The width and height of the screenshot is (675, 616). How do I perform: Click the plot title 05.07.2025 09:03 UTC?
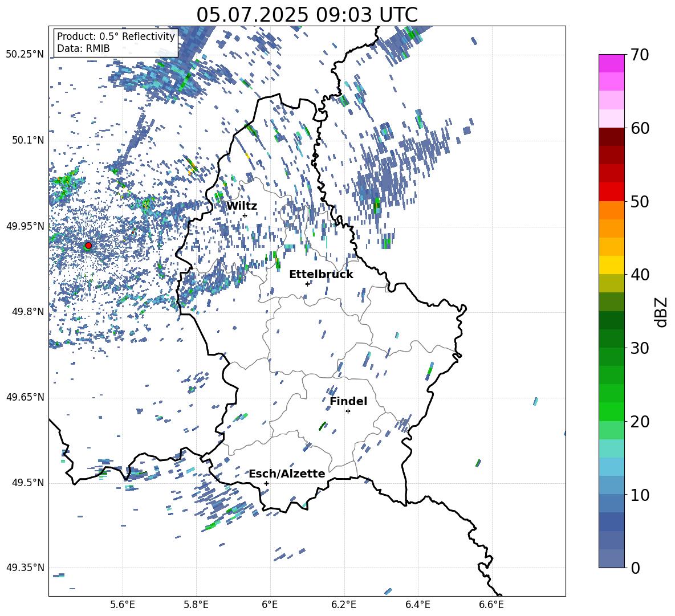coord(307,15)
